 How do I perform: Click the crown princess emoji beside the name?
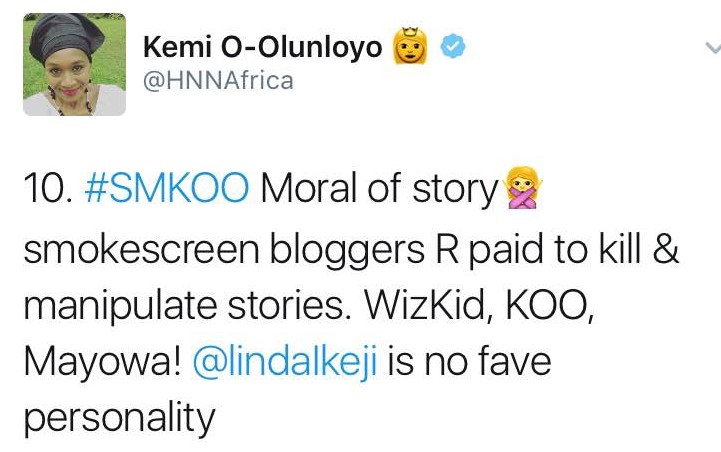412,46
